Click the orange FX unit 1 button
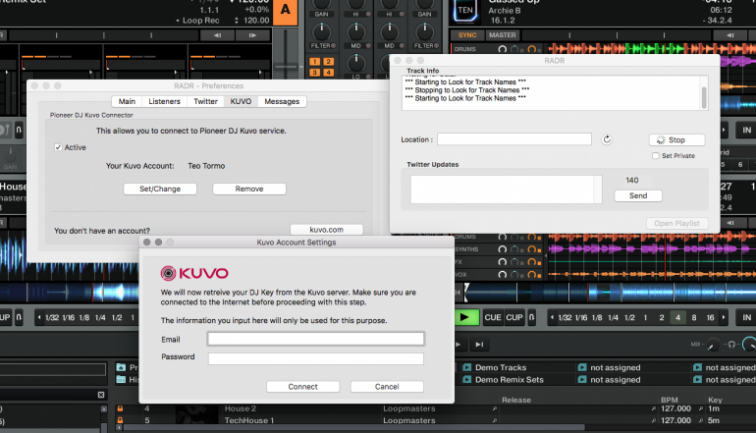Image resolution: width=756 pixels, height=433 pixels. coord(315,61)
